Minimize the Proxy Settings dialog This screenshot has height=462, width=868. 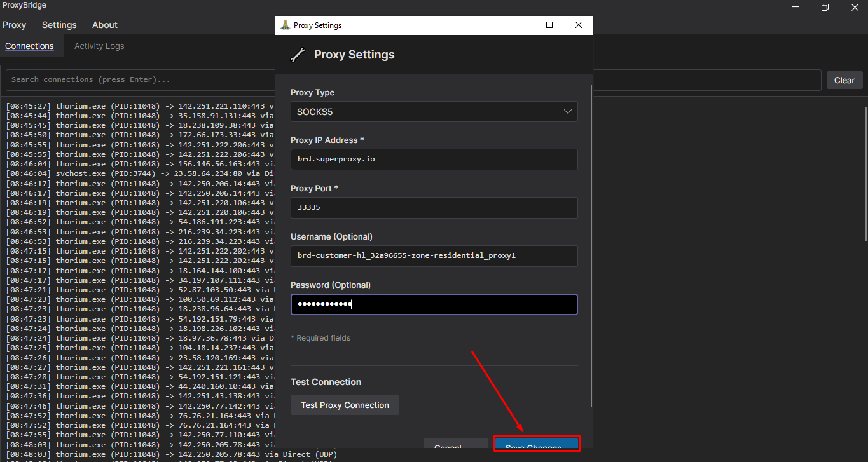pyautogui.click(x=520, y=25)
